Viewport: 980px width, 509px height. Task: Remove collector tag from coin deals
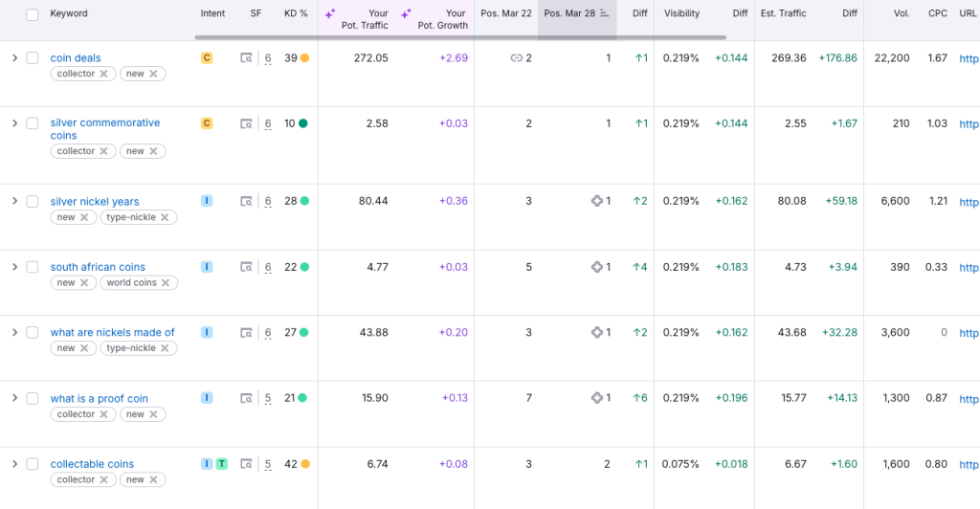[103, 74]
